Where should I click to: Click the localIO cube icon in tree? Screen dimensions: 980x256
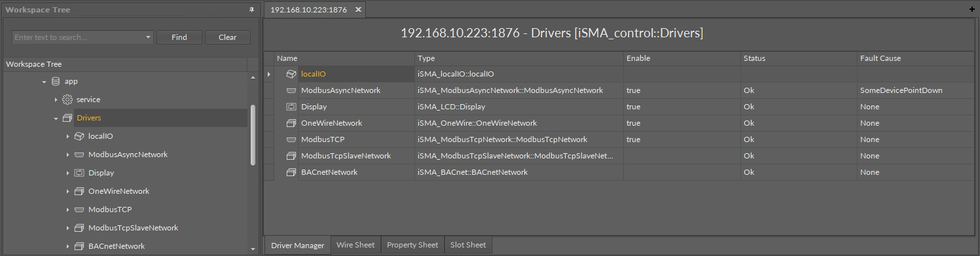[x=79, y=136]
